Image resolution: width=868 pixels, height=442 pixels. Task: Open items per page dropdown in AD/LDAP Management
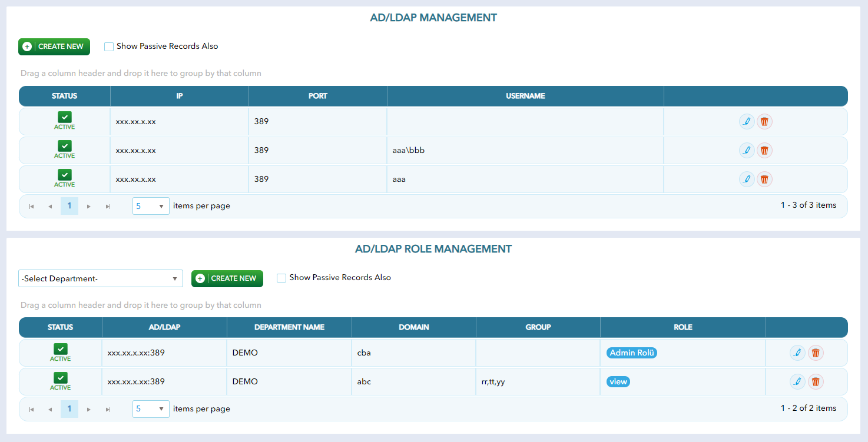tap(151, 206)
